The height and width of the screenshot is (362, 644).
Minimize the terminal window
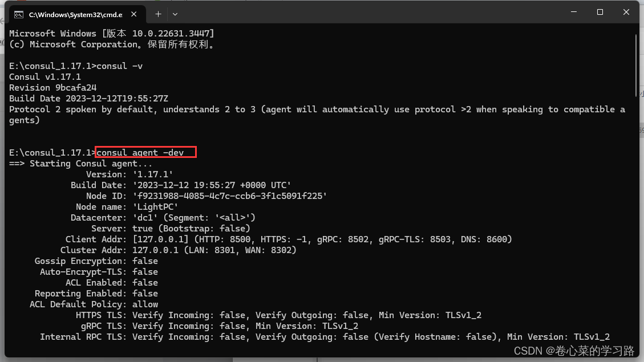574,11
